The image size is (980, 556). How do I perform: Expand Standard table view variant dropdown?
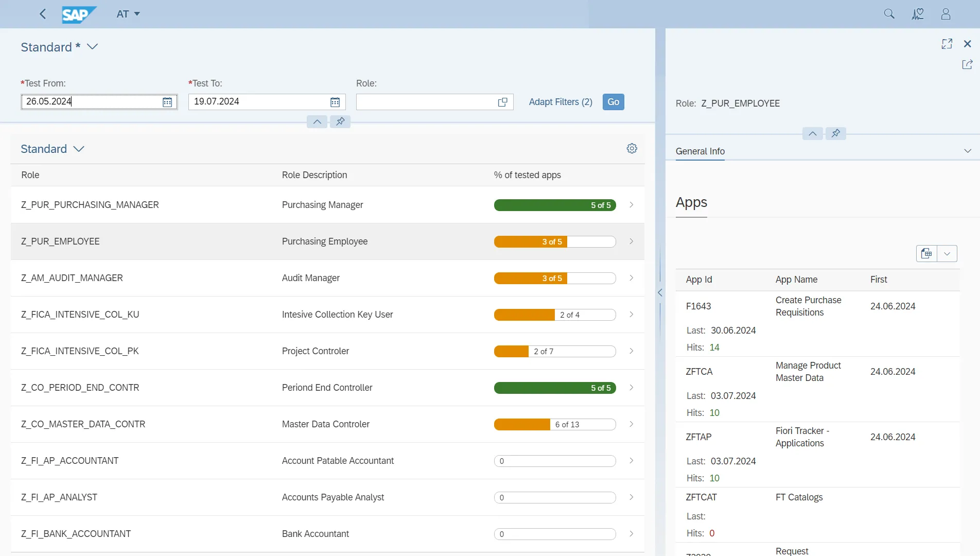79,149
